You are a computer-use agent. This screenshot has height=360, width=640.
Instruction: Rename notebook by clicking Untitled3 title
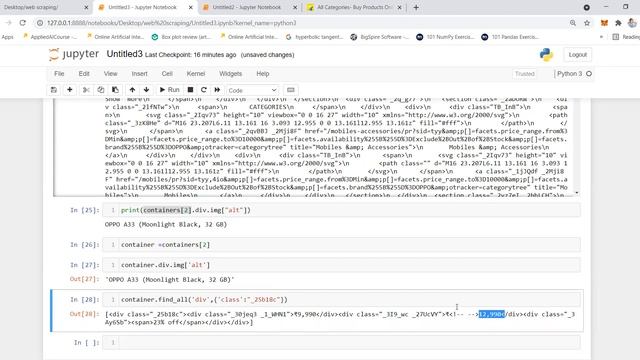[x=124, y=54]
